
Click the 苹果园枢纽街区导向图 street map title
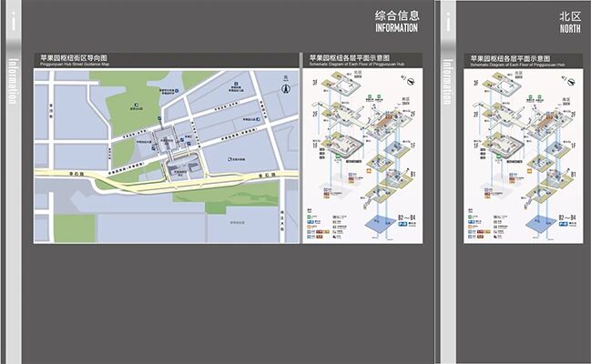tap(75, 57)
